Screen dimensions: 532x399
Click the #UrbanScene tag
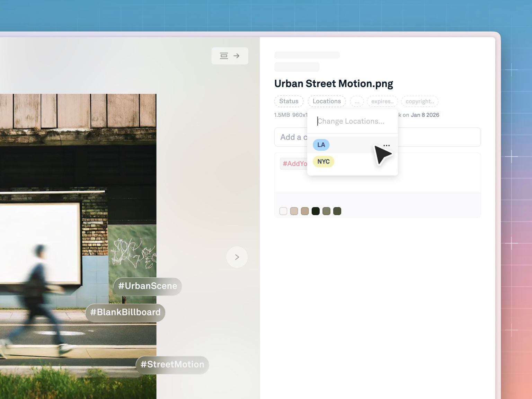148,286
